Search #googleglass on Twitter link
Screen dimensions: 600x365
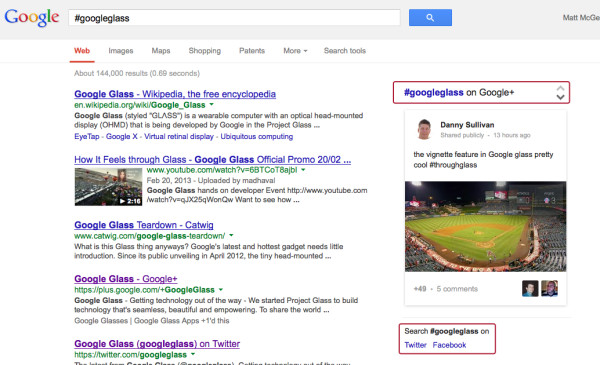click(x=416, y=345)
